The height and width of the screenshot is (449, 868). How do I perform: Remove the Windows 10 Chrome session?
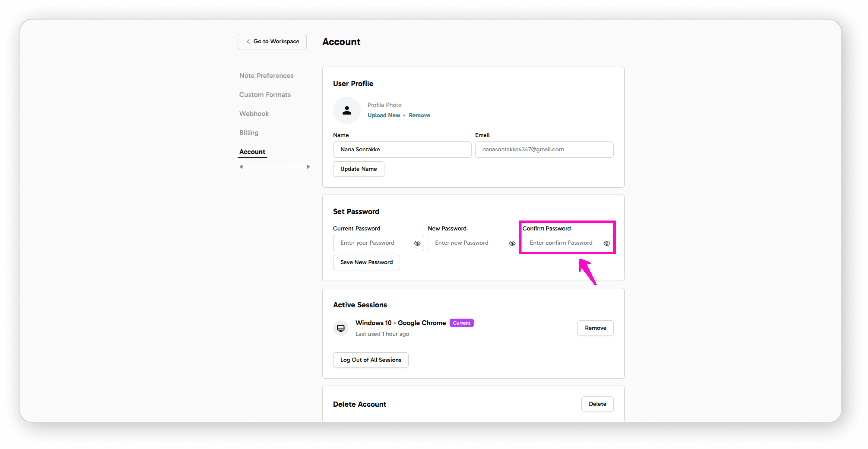click(595, 328)
